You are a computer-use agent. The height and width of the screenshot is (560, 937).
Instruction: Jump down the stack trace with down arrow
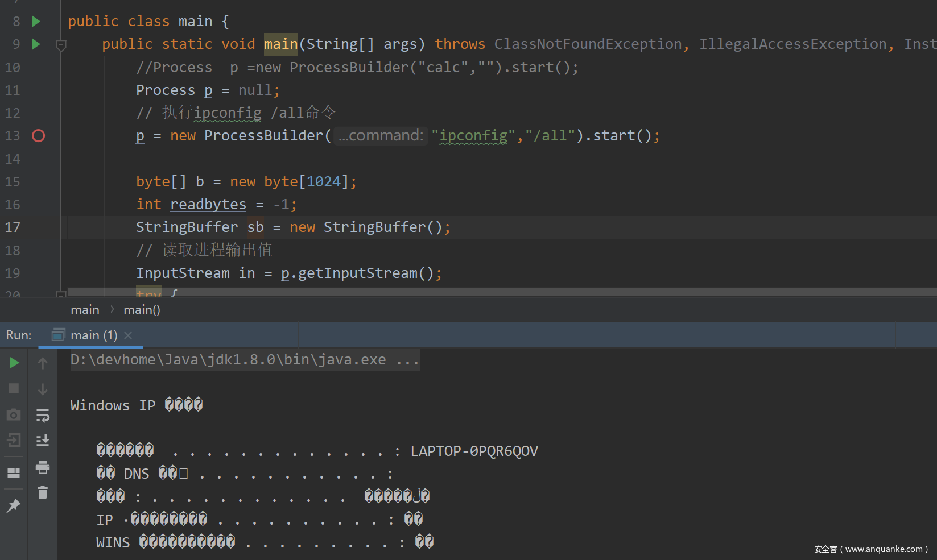point(43,389)
